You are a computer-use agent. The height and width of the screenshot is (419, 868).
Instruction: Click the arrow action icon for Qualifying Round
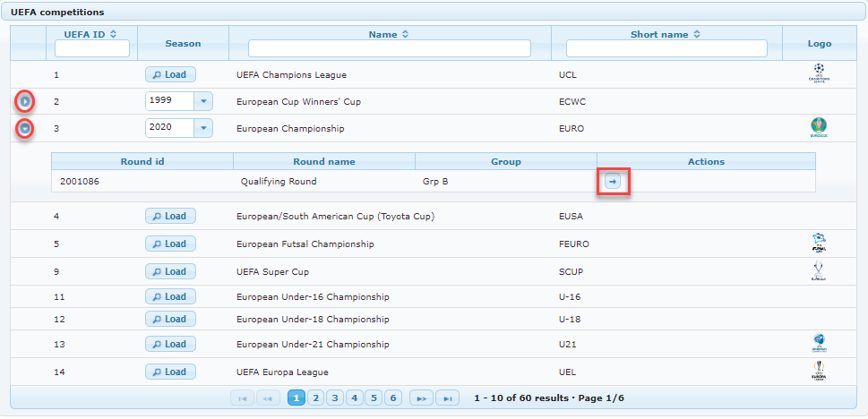coord(613,182)
